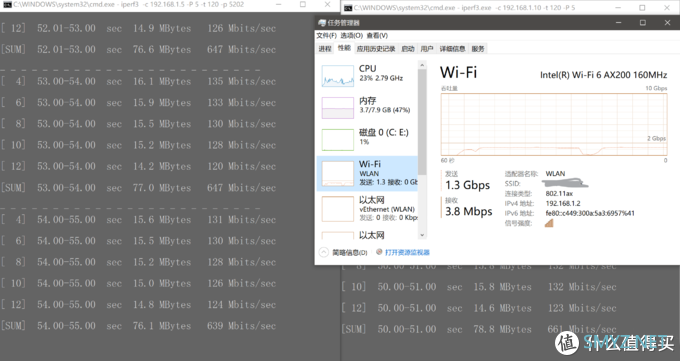Switch to the 应用历史记录 tab
The height and width of the screenshot is (361, 680).
376,49
